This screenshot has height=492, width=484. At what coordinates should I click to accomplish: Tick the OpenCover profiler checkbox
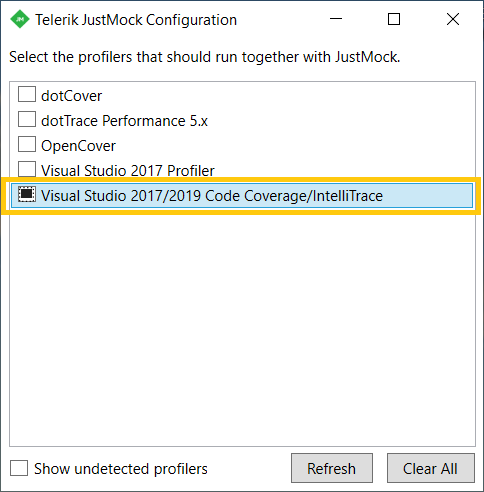(27, 144)
